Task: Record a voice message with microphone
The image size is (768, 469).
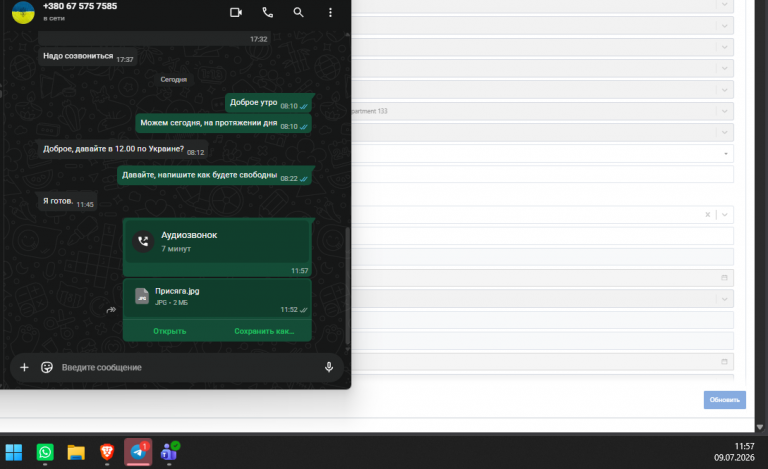Action: [x=329, y=367]
